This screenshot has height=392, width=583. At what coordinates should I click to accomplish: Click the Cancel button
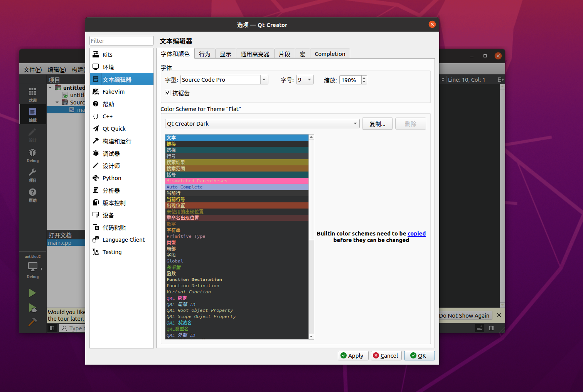[x=386, y=356]
